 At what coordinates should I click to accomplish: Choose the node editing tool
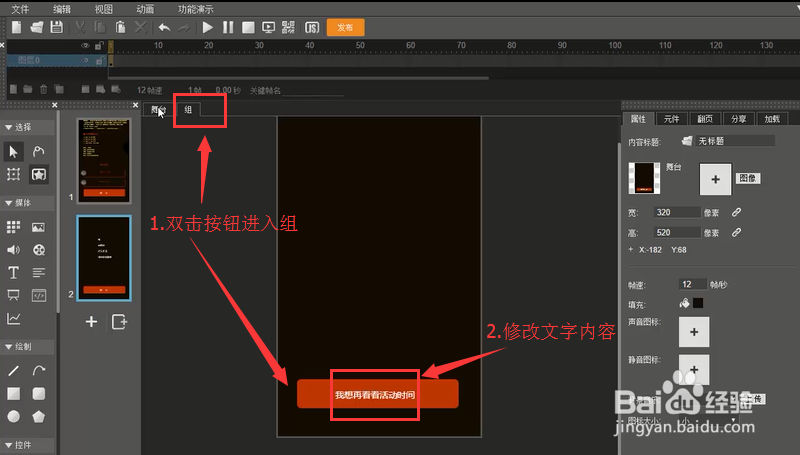click(x=38, y=151)
